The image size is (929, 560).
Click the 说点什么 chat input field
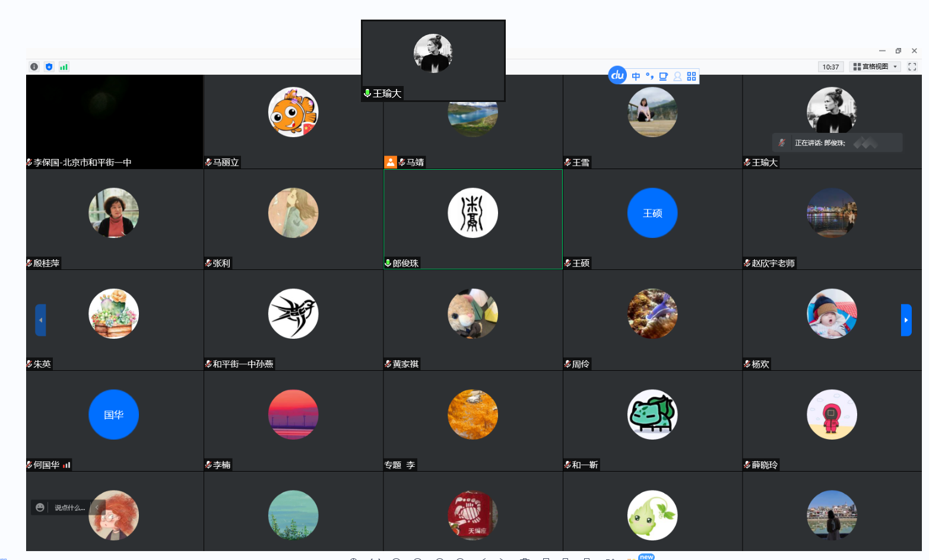pyautogui.click(x=69, y=508)
